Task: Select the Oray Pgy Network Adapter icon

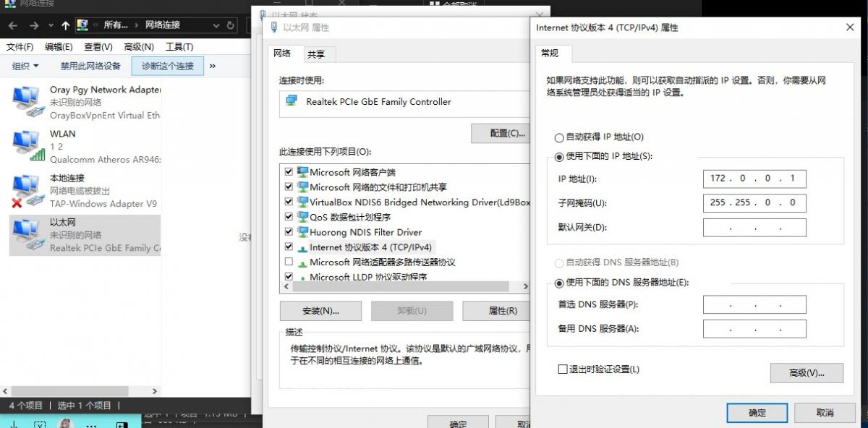Action: click(27, 102)
